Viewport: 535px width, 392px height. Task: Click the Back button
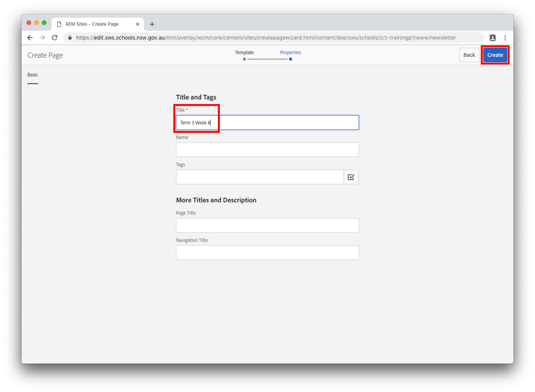point(469,55)
